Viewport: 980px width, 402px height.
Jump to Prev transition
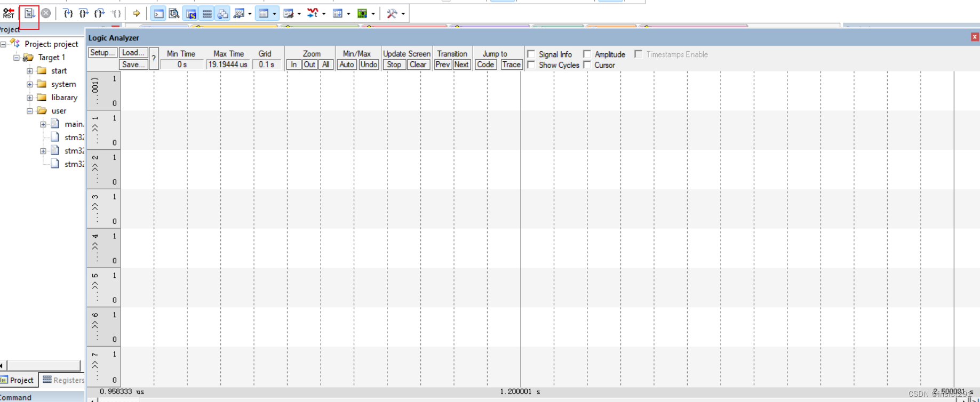coord(443,65)
